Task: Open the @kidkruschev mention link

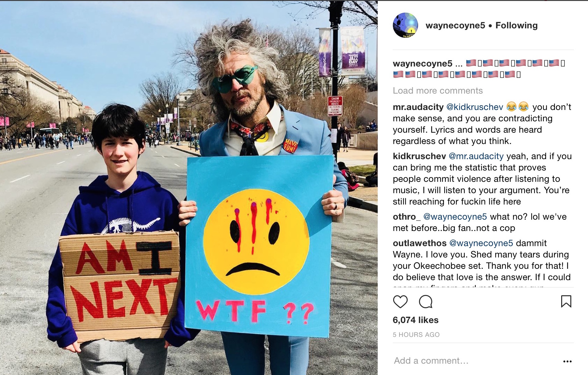Action: (x=475, y=107)
